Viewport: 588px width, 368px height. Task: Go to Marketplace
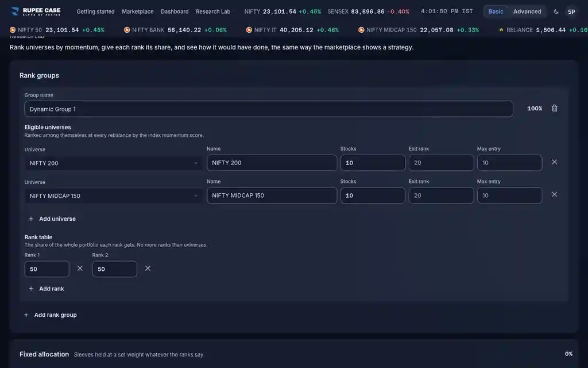138,11
